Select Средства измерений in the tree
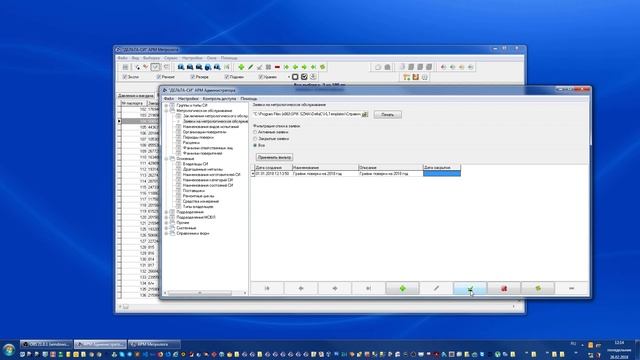The height and width of the screenshot is (360, 640). tap(201, 201)
